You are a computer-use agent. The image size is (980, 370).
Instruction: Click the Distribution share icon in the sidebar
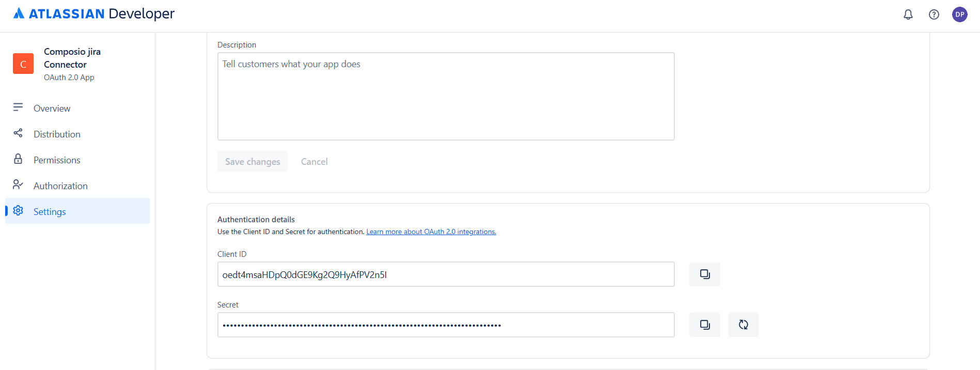pos(18,133)
